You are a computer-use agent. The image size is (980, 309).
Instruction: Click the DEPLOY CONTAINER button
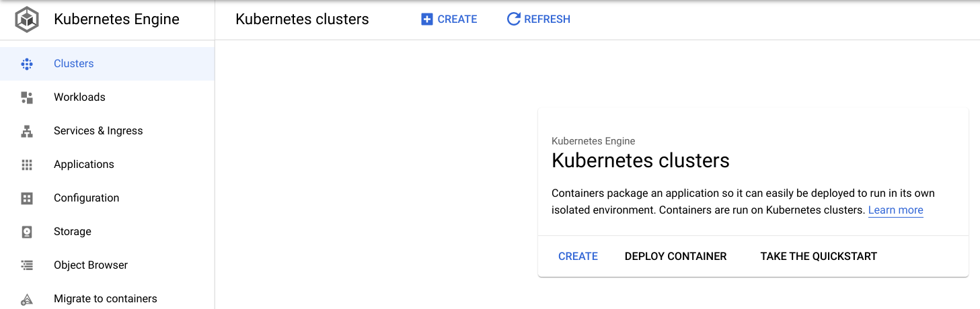(675, 257)
